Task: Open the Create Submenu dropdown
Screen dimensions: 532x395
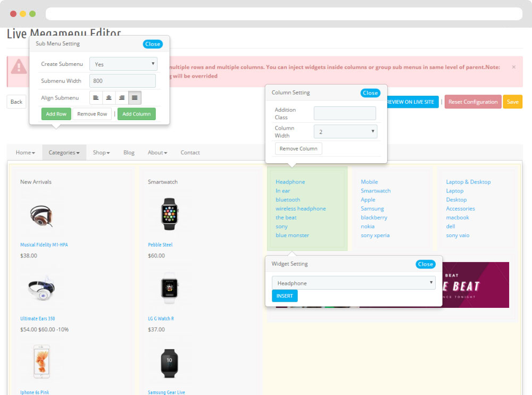Action: [x=123, y=64]
